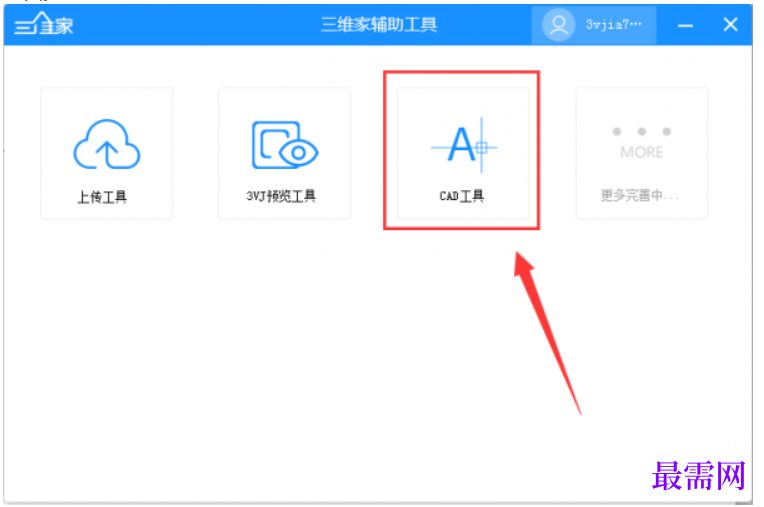This screenshot has width=764, height=507.
Task: Click the CAD工具 label text
Action: (461, 196)
